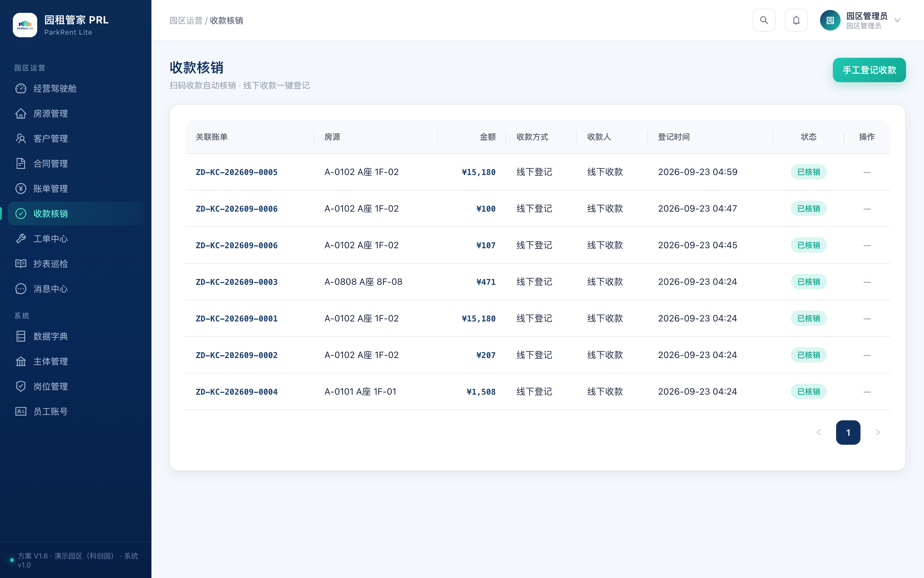Open the notification bell icon
The height and width of the screenshot is (578, 924).
click(796, 20)
